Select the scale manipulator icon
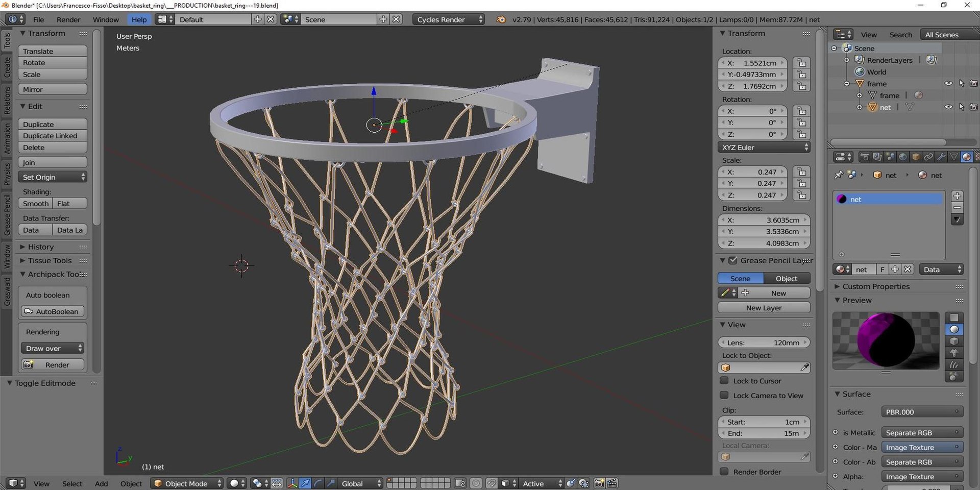 point(331,483)
